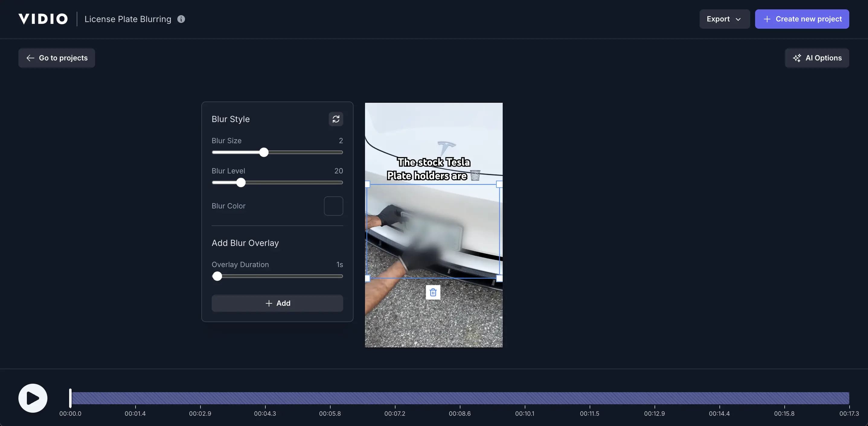Image resolution: width=868 pixels, height=426 pixels.
Task: Click the timeline at the 00:08.6 mark
Action: coord(460,398)
